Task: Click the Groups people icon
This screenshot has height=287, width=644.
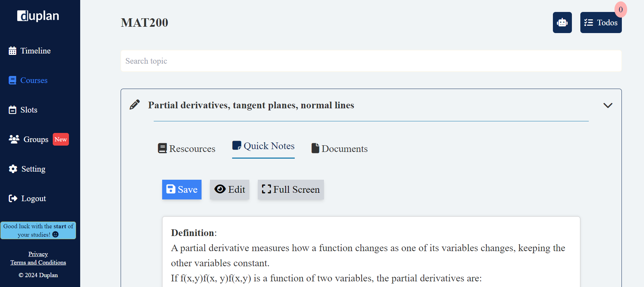Action: click(13, 139)
